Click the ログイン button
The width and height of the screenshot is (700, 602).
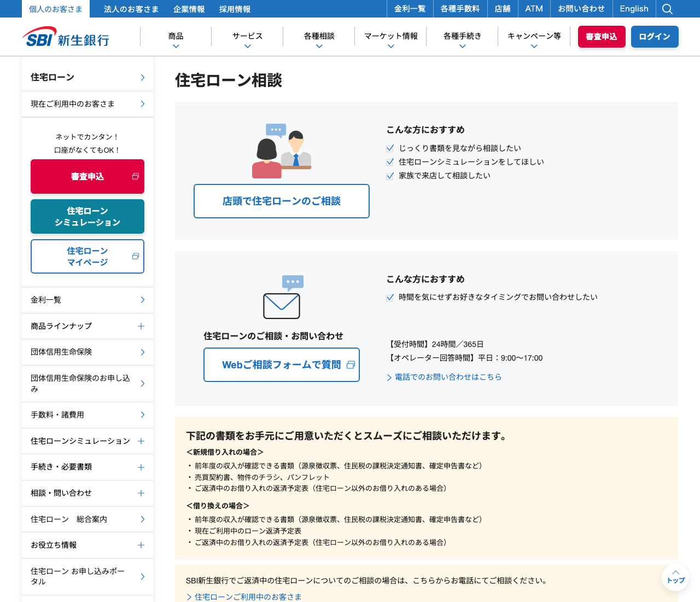pyautogui.click(x=655, y=37)
